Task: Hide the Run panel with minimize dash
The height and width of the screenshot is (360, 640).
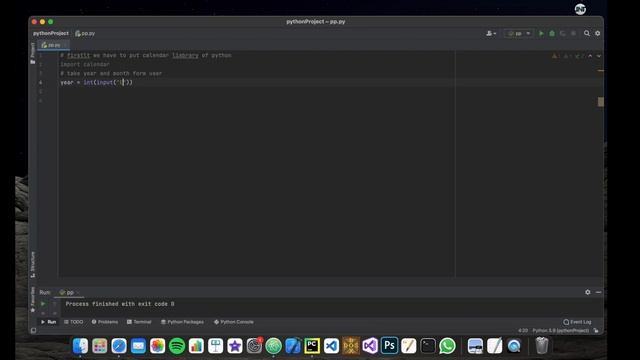Action: click(598, 292)
